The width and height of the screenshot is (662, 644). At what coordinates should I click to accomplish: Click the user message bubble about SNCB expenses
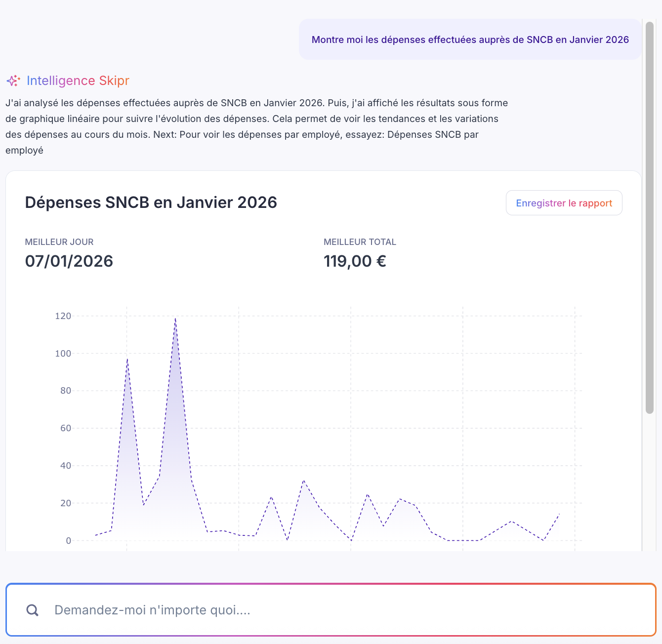click(470, 40)
